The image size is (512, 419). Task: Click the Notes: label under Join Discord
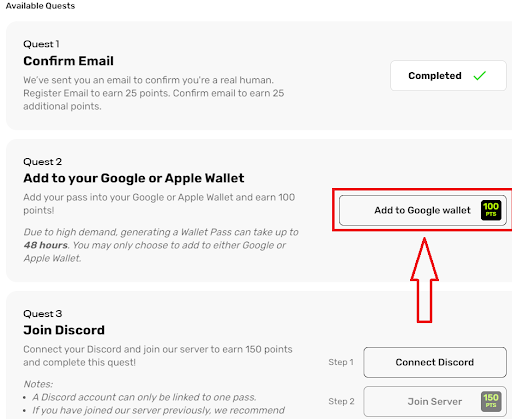tap(38, 384)
